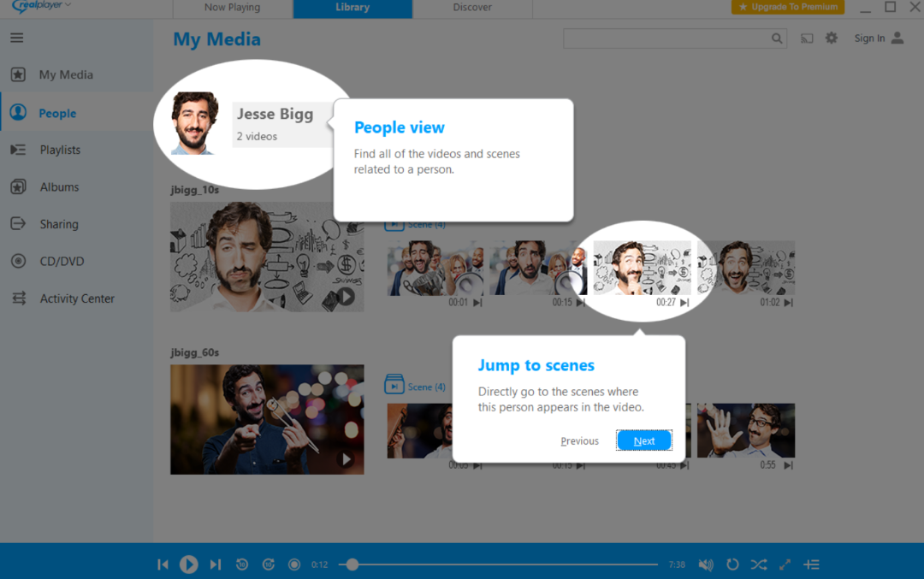Collapse the sidebar with the hamburger menu
Image resolution: width=924 pixels, height=579 pixels.
(x=16, y=38)
